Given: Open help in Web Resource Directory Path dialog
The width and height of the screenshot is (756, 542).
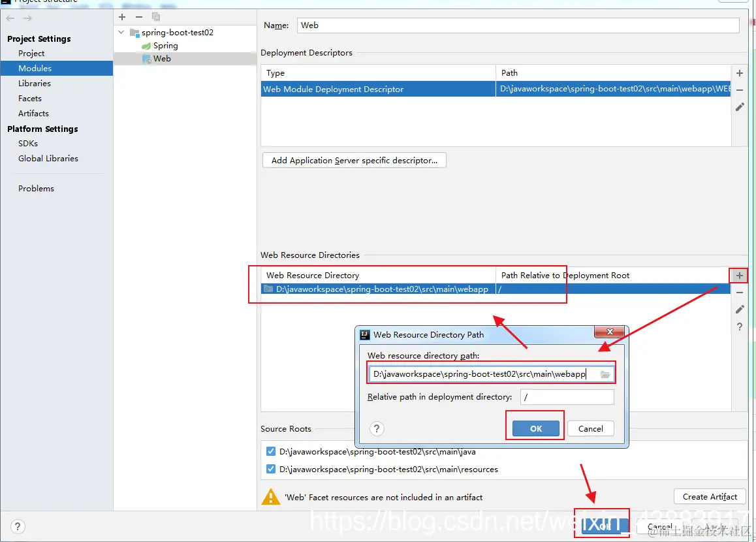Looking at the screenshot, I should [x=377, y=428].
